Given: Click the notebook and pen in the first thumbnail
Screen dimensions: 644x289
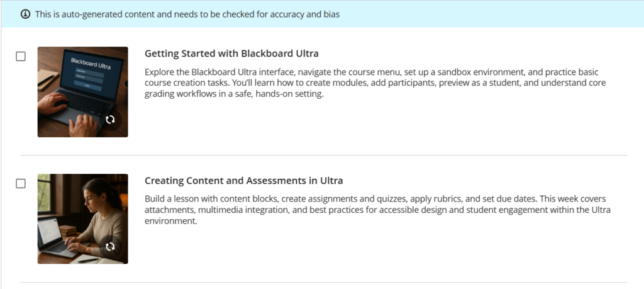Looking at the screenshot, I should [48, 79].
